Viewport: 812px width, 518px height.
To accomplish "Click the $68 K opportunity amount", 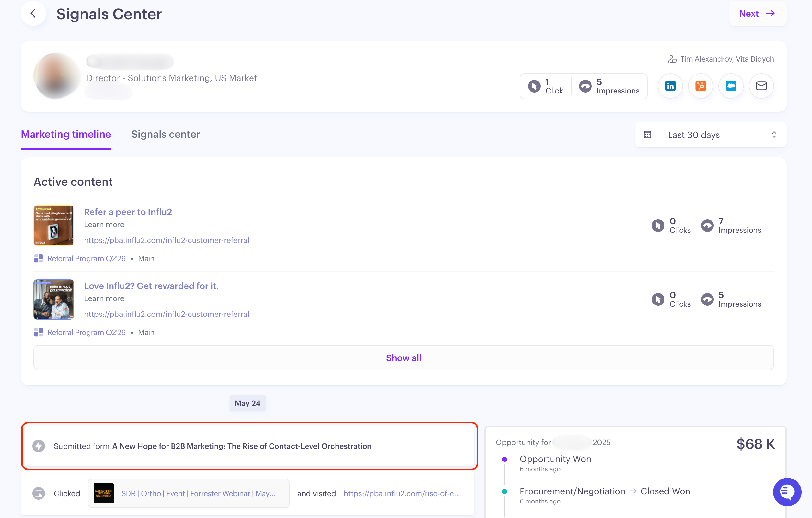I will [755, 444].
